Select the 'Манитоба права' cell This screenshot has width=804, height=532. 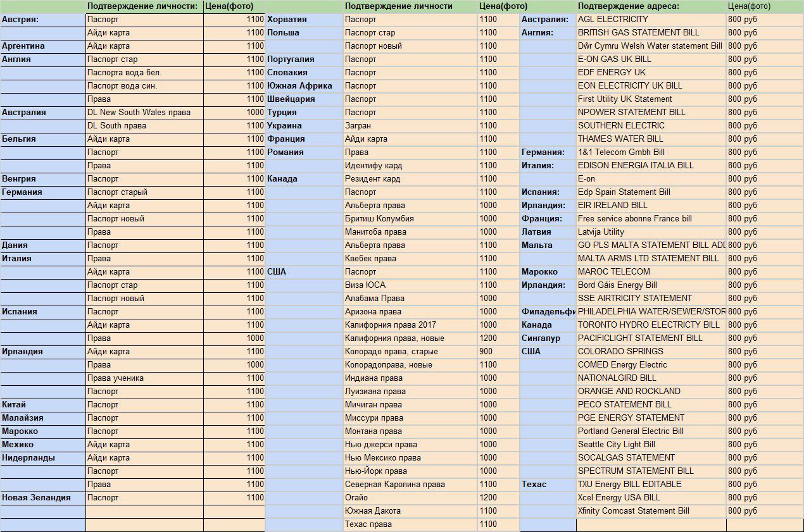click(x=410, y=232)
